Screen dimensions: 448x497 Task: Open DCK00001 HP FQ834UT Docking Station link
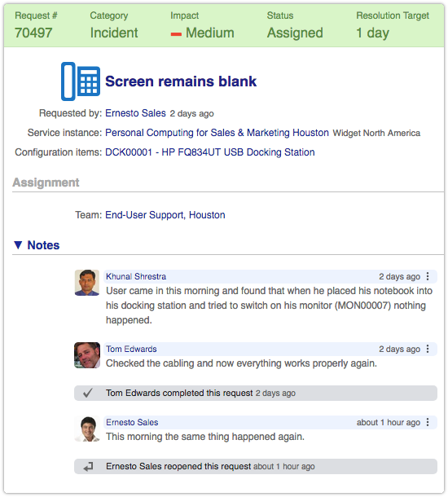[209, 152]
